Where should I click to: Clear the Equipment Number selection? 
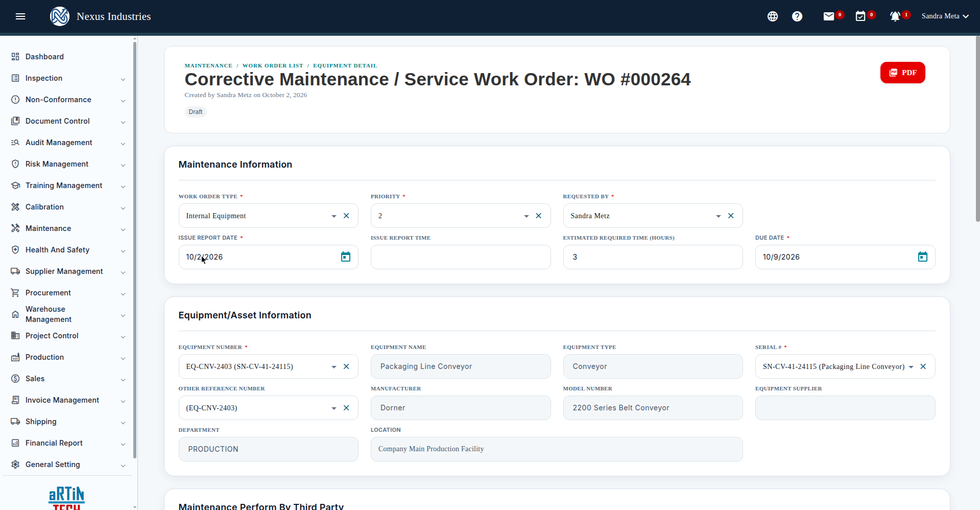(x=346, y=366)
